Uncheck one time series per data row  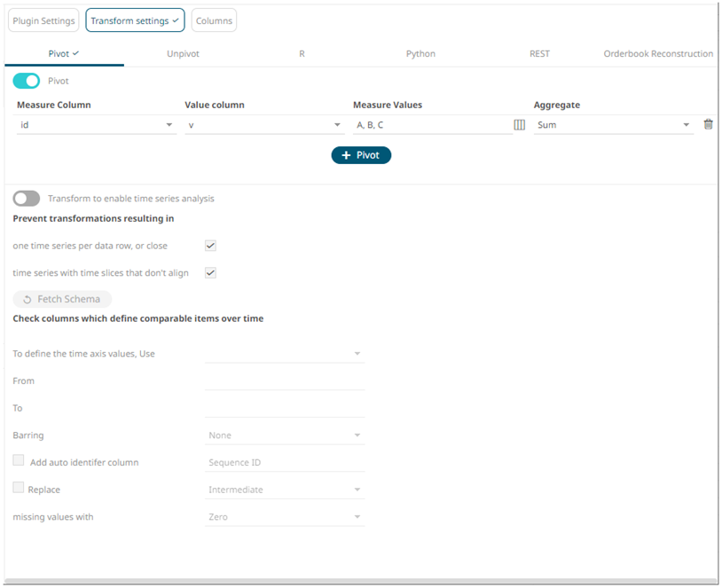tap(210, 246)
